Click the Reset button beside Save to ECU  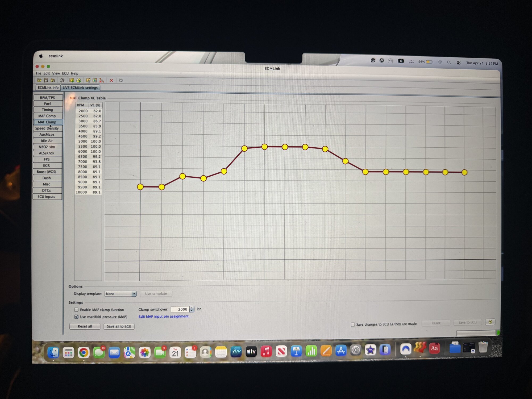436,323
